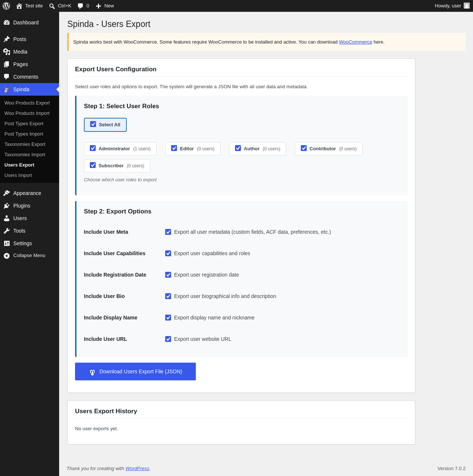Open the user avatar in top bar
Viewport: 473px width, 476px height.
(467, 6)
